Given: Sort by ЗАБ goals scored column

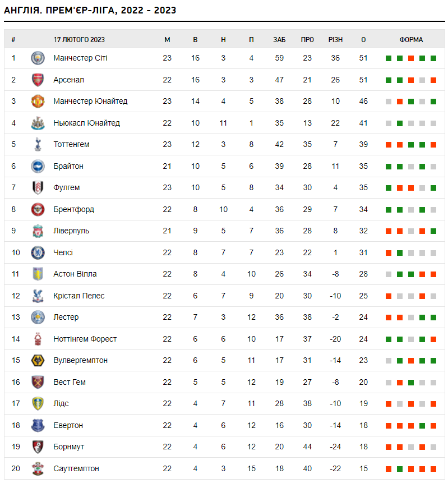Looking at the screenshot, I should [279, 40].
